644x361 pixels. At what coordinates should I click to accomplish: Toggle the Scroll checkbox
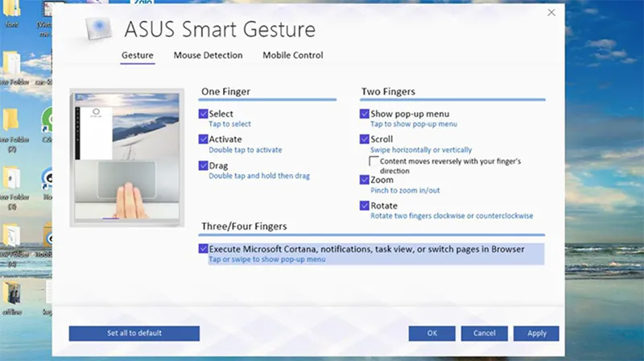click(365, 139)
